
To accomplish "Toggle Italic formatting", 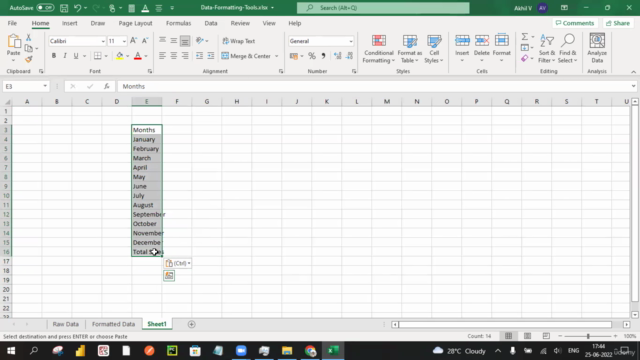I will click(x=65, y=56).
